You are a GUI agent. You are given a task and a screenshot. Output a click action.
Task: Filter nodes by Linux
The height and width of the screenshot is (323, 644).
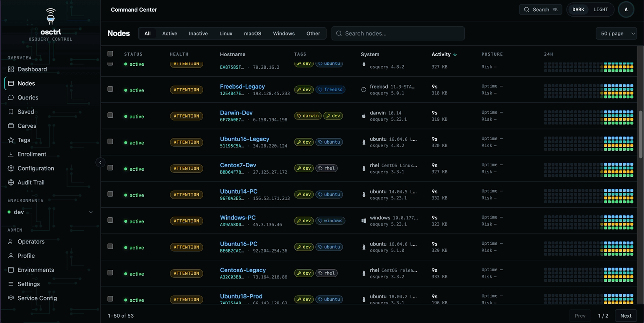226,33
